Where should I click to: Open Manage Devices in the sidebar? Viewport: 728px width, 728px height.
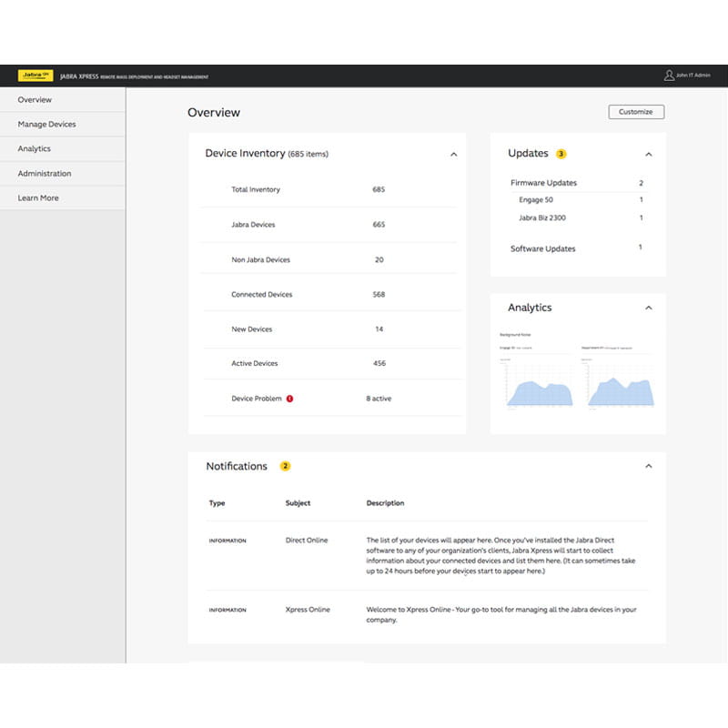pyautogui.click(x=47, y=125)
